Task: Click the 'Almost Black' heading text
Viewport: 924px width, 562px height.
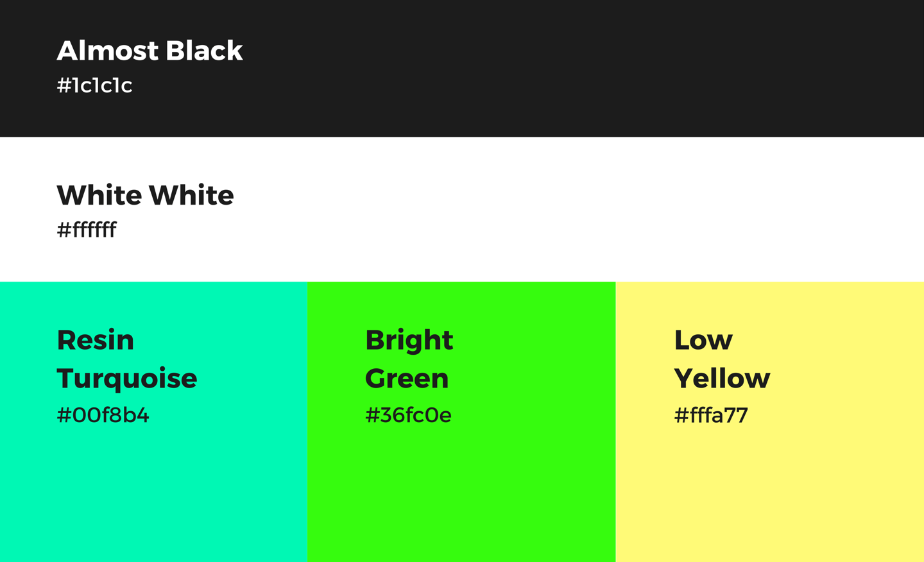Action: 150,51
